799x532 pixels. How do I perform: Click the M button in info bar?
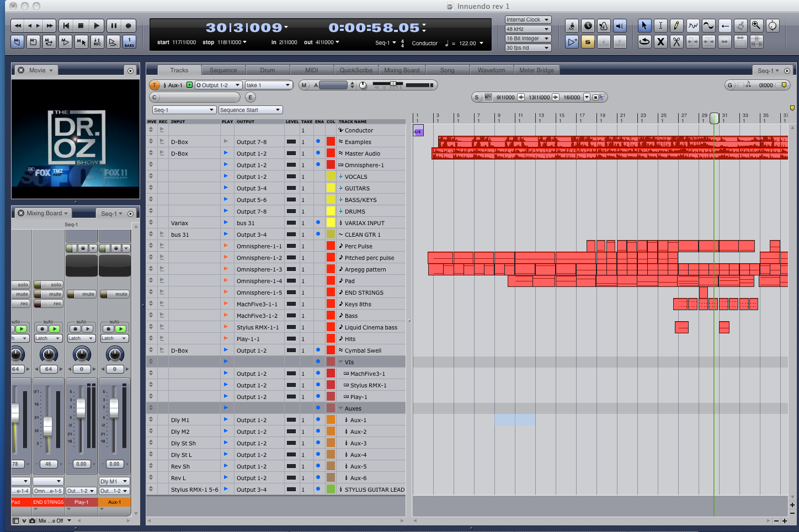pyautogui.click(x=304, y=85)
